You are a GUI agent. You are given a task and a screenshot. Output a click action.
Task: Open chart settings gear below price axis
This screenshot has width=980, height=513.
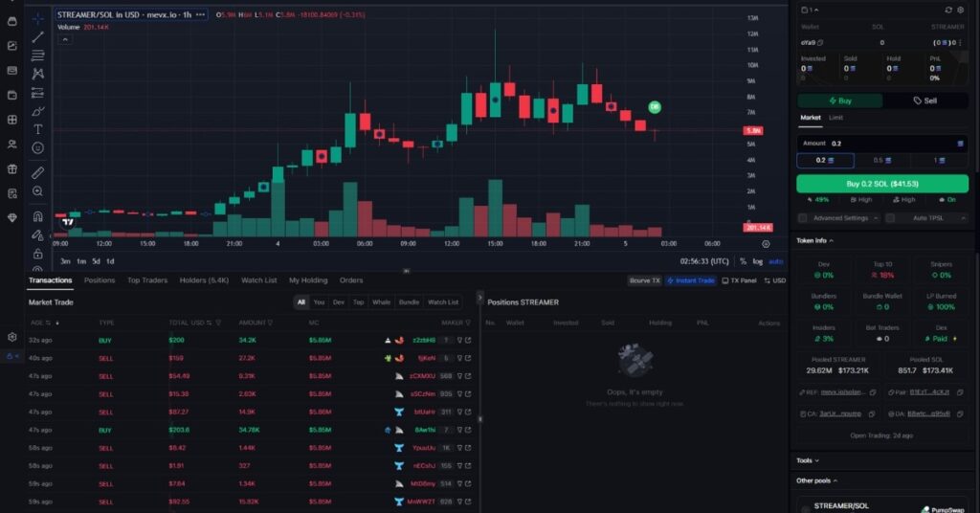[766, 244]
